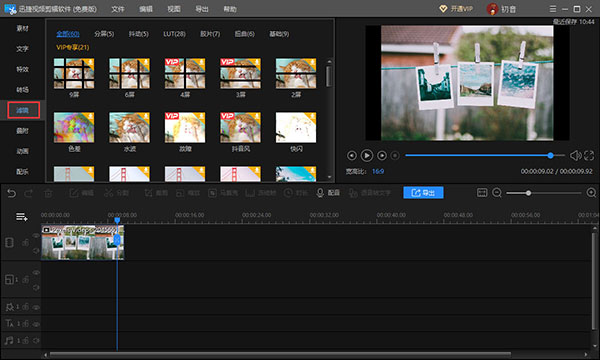The image size is (600, 360).
Task: Click the play button in the preview
Action: (x=367, y=155)
